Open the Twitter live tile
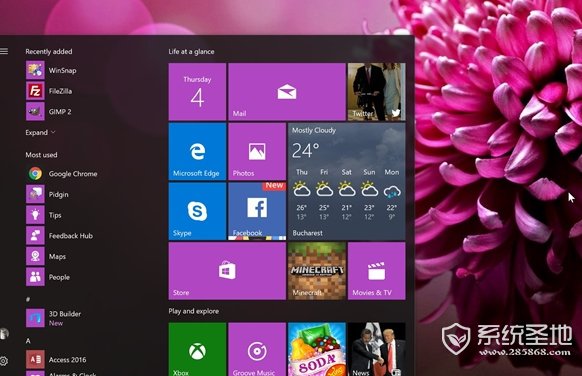 click(x=376, y=92)
